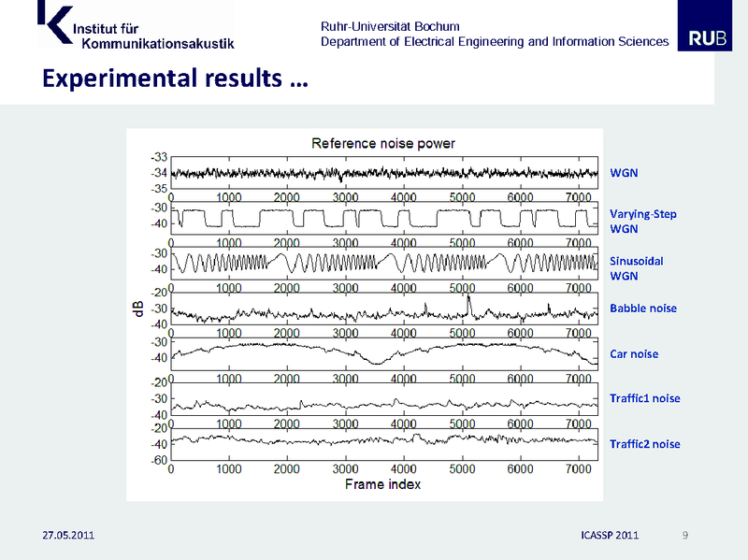Click the square-wave Varying-Step WGN plot
748x560 pixels.
(x=383, y=219)
